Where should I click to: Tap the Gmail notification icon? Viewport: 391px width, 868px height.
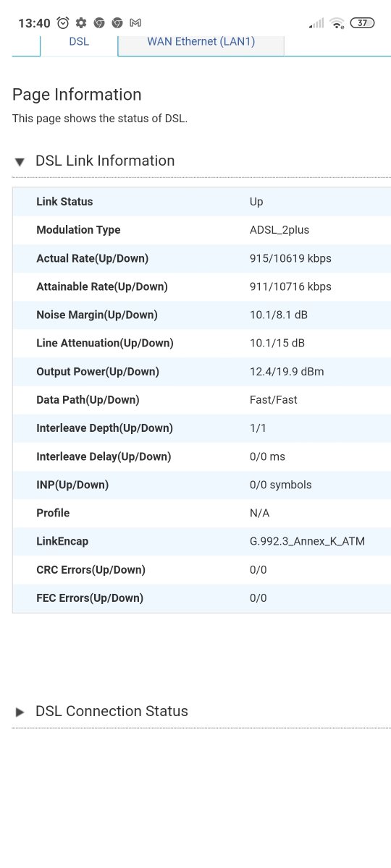[135, 23]
